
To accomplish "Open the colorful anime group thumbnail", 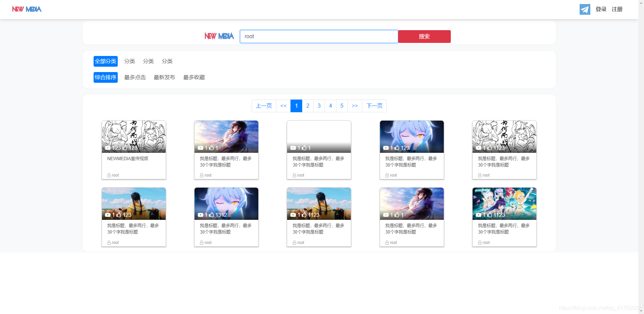I will click(x=504, y=204).
